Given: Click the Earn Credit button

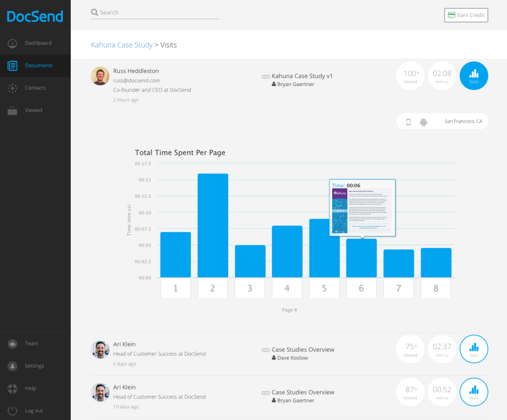Looking at the screenshot, I should [466, 15].
